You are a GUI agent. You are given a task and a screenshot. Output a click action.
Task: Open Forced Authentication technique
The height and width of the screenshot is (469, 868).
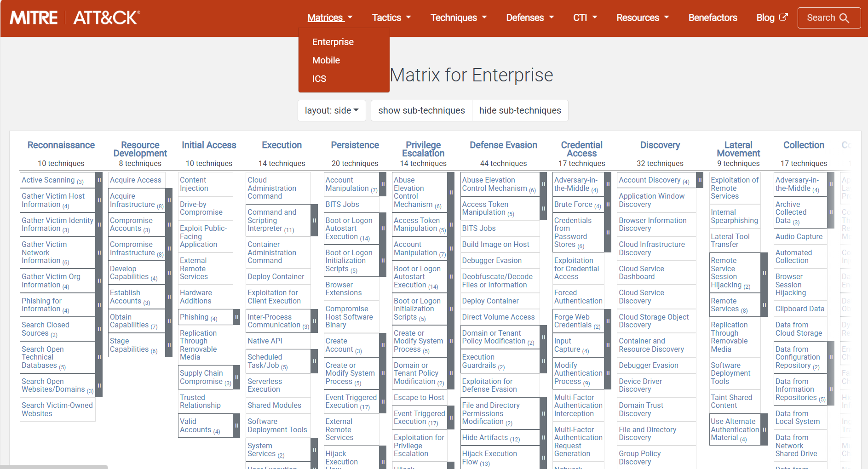(578, 297)
